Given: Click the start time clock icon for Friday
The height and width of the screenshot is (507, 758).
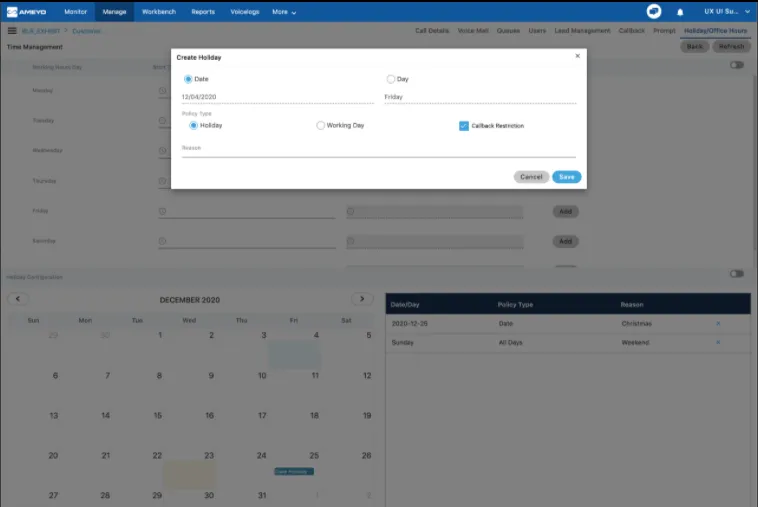Looking at the screenshot, I should tap(162, 211).
